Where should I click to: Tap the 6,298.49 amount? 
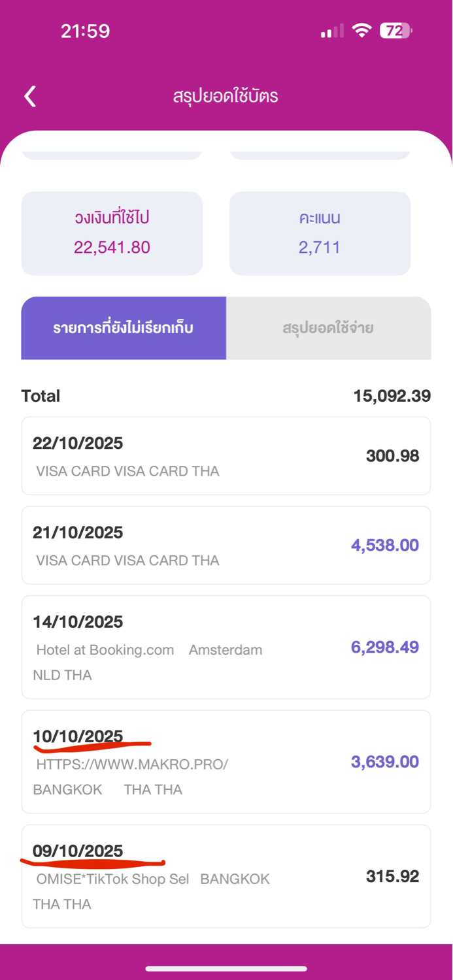coord(384,647)
